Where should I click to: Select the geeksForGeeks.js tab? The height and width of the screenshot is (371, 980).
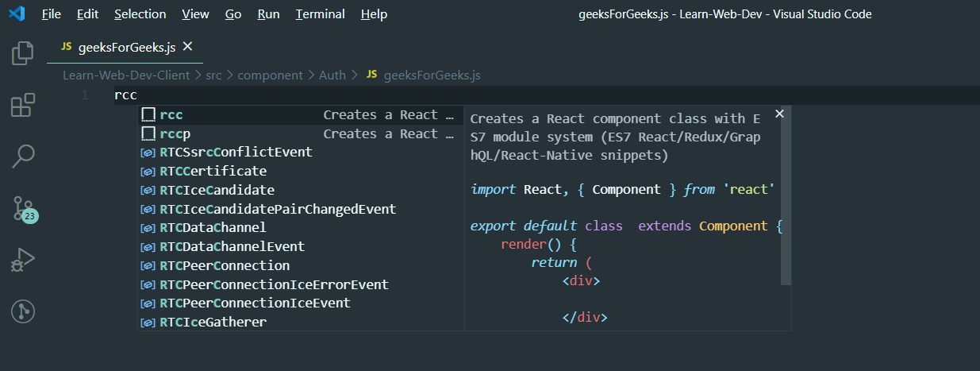127,48
